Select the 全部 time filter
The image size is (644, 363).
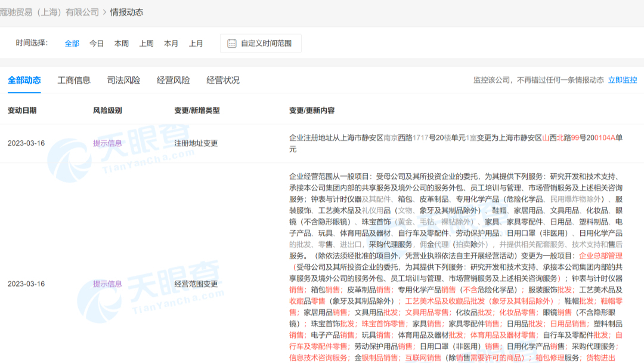(72, 44)
